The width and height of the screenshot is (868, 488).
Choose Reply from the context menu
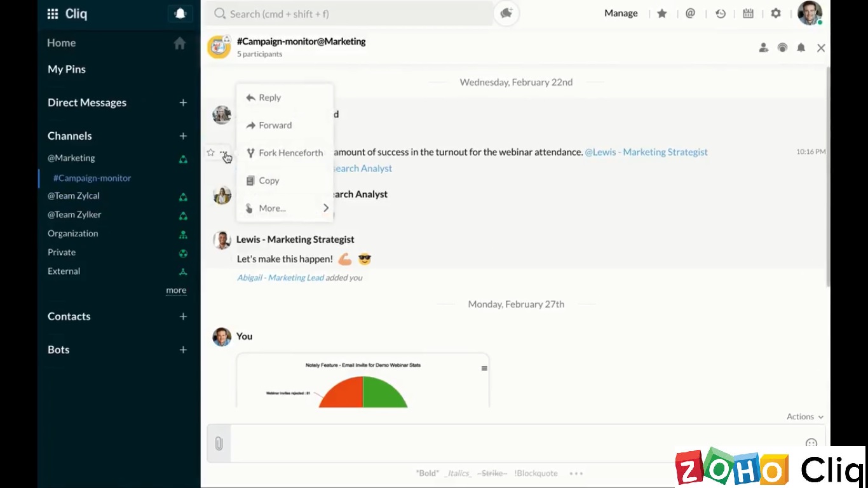[x=269, y=98]
